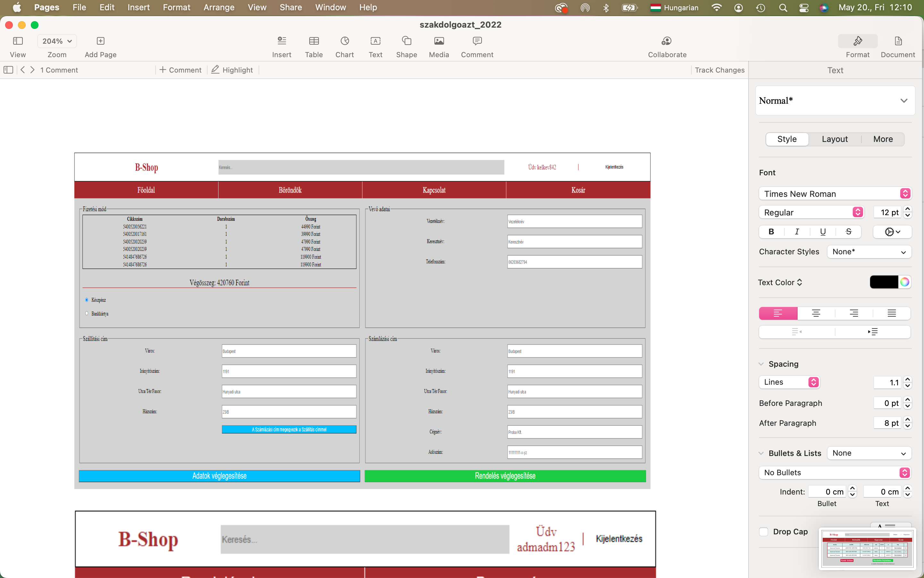
Task: Open the Bullets & Lists None dropdown
Action: click(x=869, y=453)
